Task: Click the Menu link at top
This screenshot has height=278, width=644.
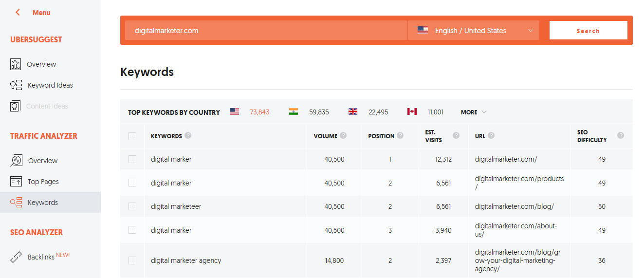Action: point(41,13)
